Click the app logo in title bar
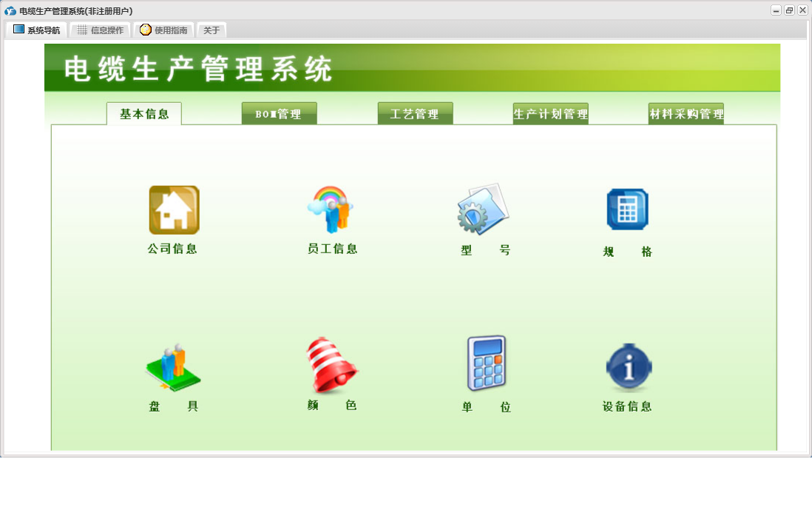This screenshot has height=530, width=812. [x=10, y=11]
